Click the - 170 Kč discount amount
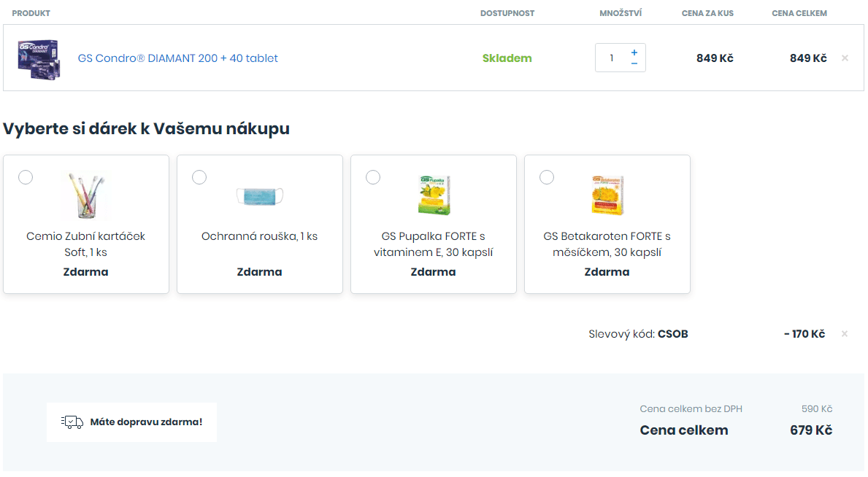 click(x=804, y=333)
